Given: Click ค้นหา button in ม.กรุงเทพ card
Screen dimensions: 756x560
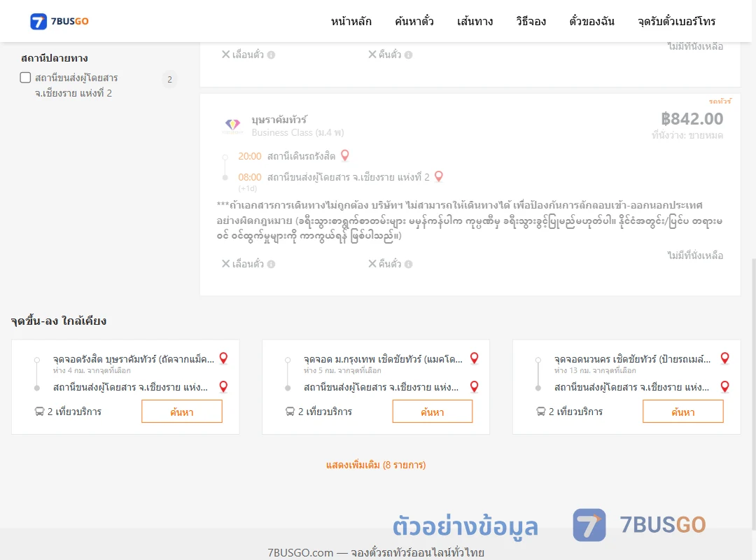Looking at the screenshot, I should (x=433, y=412).
